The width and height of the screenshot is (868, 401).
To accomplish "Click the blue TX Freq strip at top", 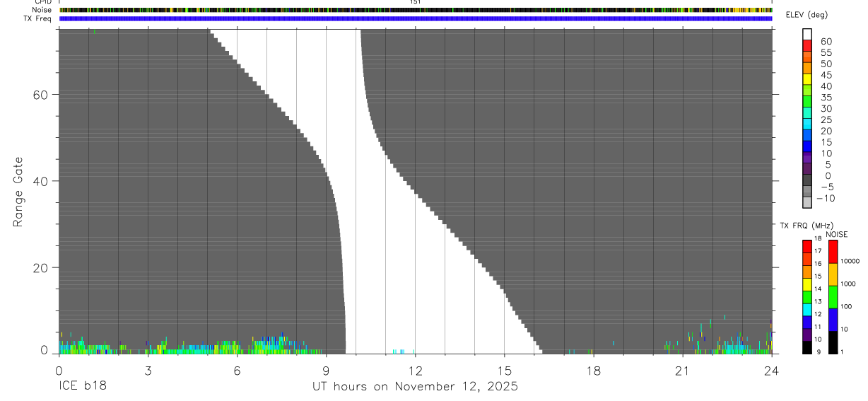I will 415,18.
